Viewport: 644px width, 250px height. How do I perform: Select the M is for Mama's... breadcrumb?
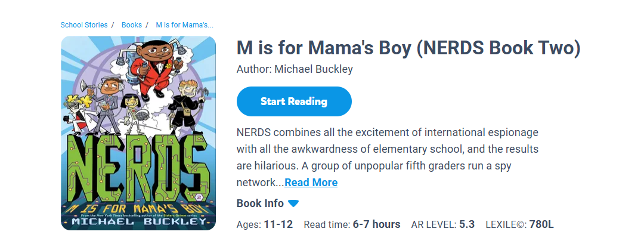pos(184,25)
